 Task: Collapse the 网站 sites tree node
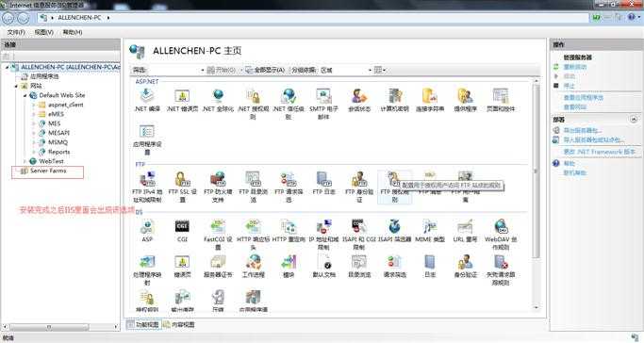click(16, 86)
